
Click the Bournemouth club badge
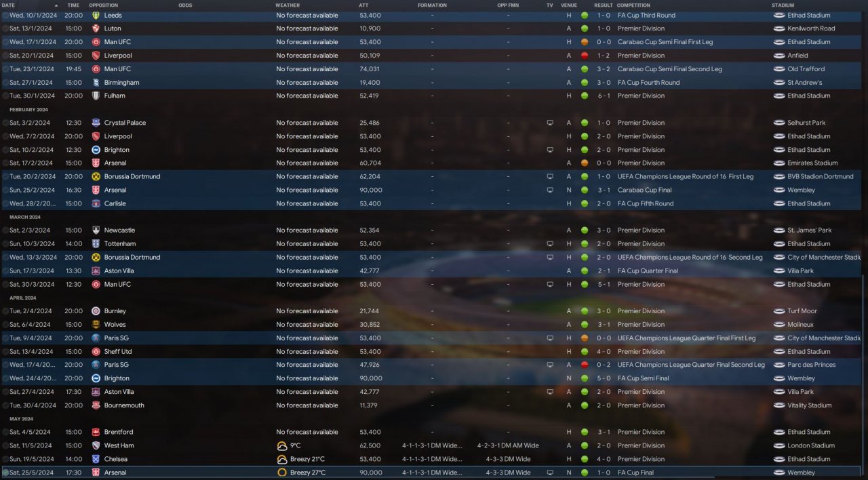point(96,405)
